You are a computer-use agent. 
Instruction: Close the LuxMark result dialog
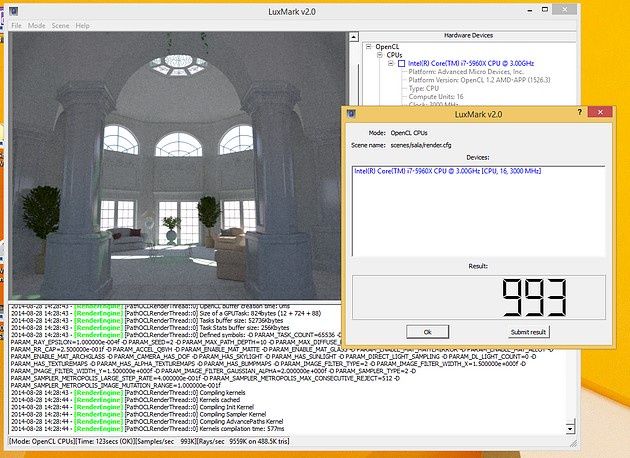600,112
